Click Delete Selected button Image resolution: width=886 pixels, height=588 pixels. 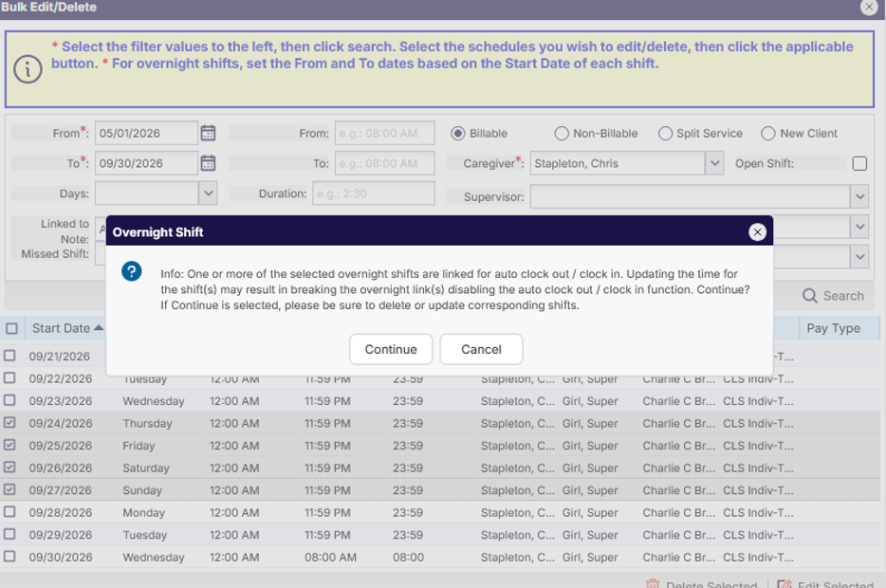tap(701, 584)
